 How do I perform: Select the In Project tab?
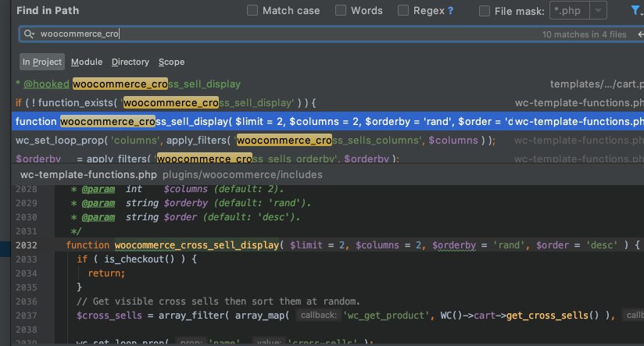tap(42, 62)
